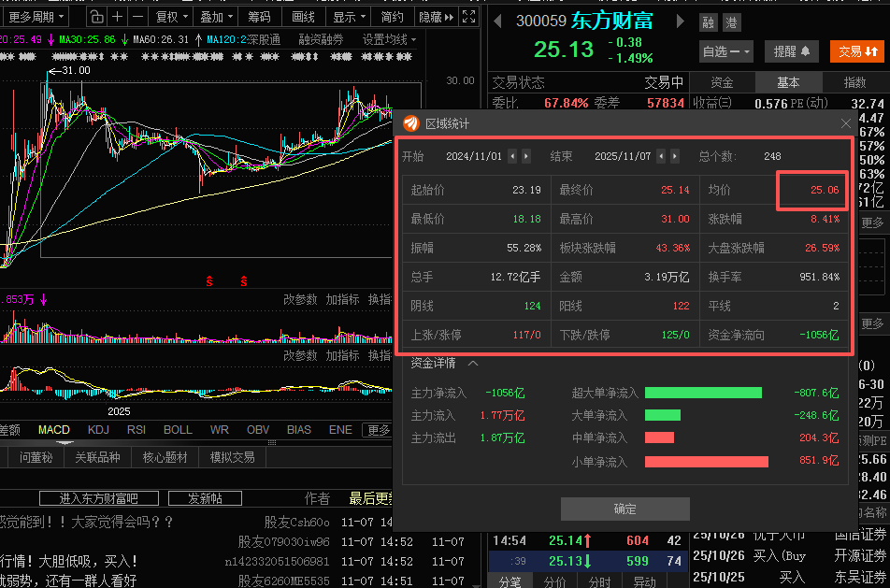Zoom out chart with minus icon
Viewport: 890px width, 588px height.
click(138, 17)
